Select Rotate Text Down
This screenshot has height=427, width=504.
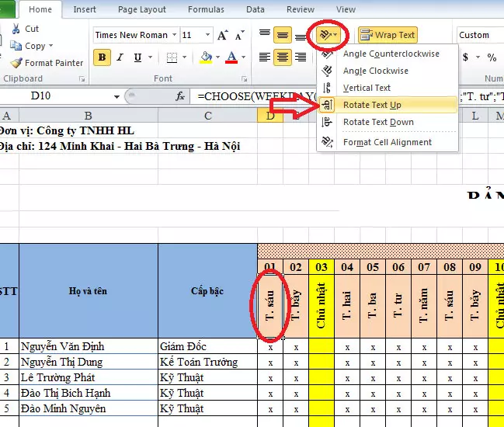(388, 122)
